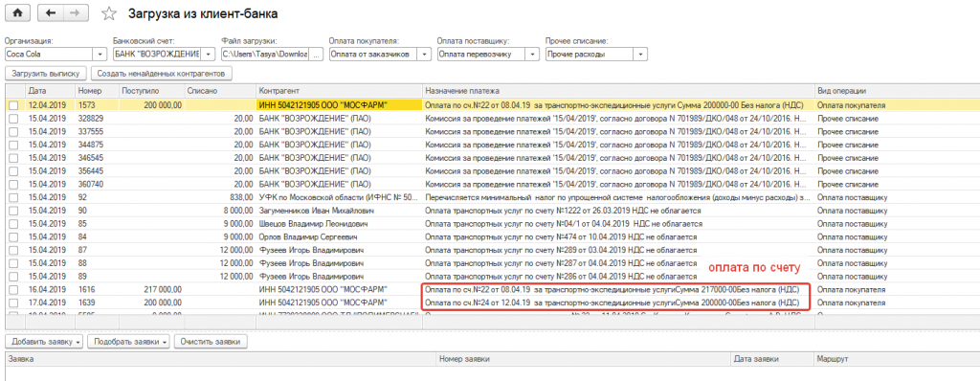The image size is (980, 381).
Task: Click the Очистить заявки button
Action: [x=211, y=342]
